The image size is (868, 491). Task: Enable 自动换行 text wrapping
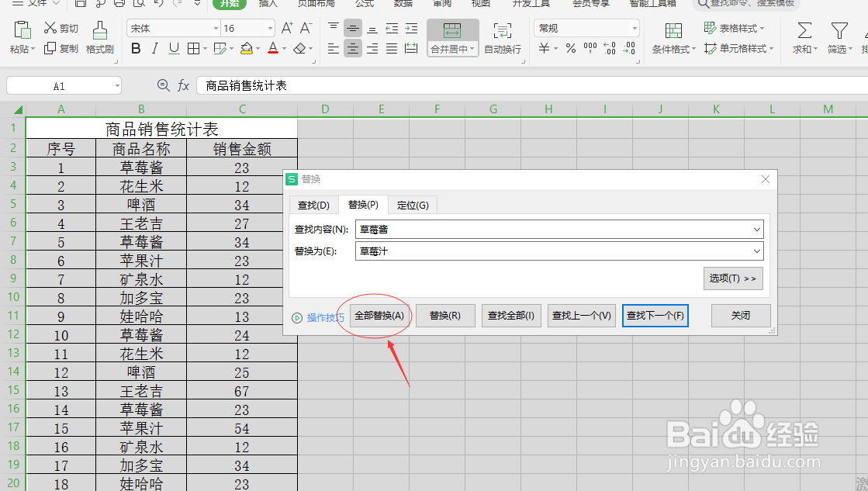[503, 36]
